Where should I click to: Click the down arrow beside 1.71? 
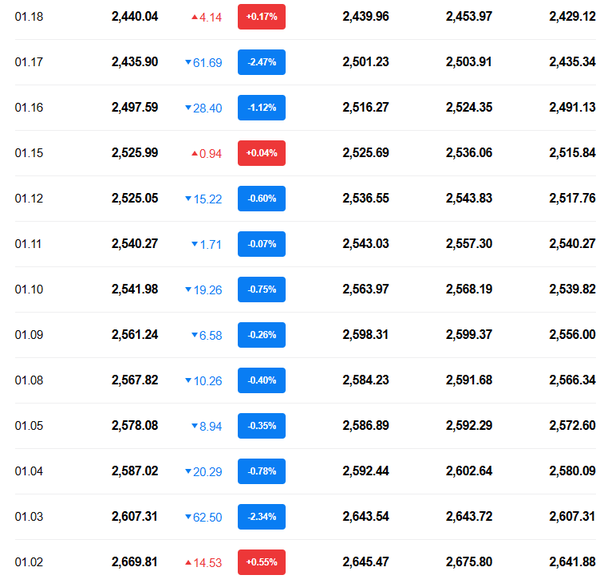pyautogui.click(x=194, y=244)
